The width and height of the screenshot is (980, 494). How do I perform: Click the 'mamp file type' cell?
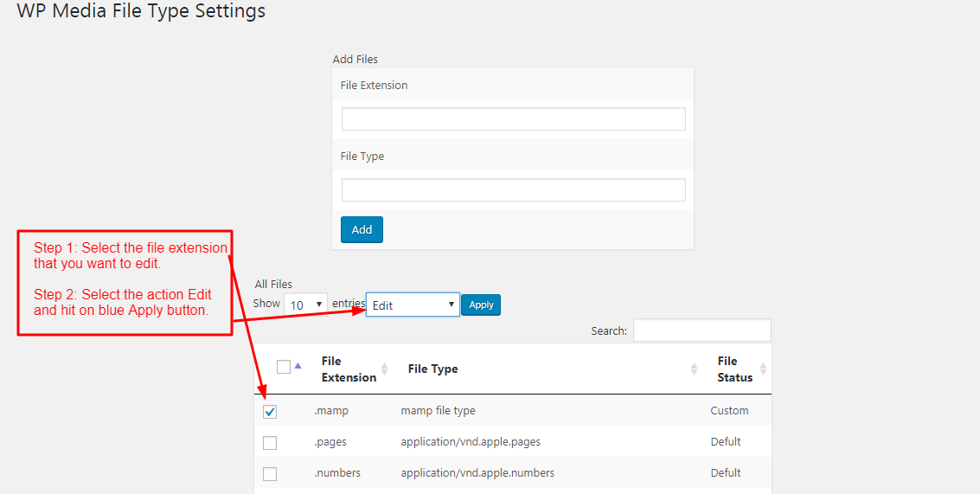point(439,411)
